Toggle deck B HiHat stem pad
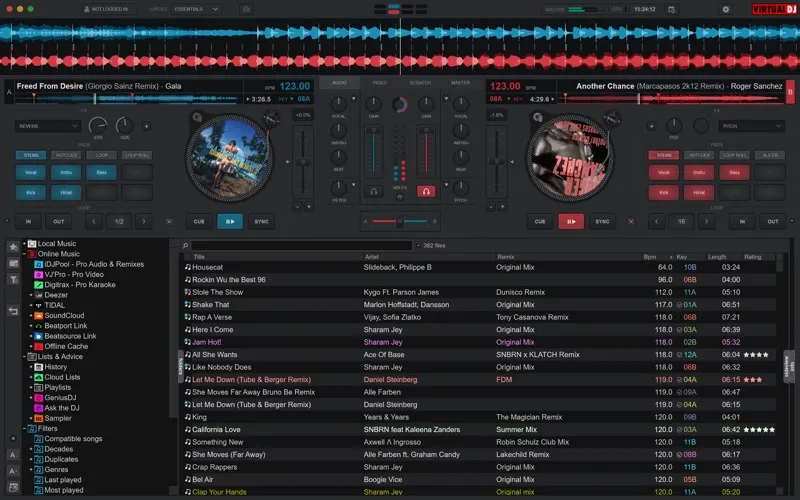The height and width of the screenshot is (500, 800). [x=699, y=192]
